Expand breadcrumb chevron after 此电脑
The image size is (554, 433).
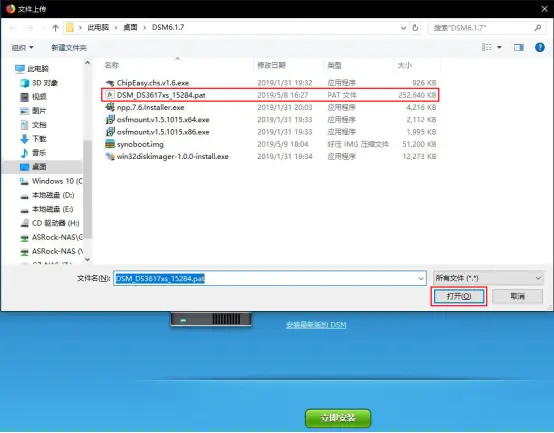tap(116, 28)
